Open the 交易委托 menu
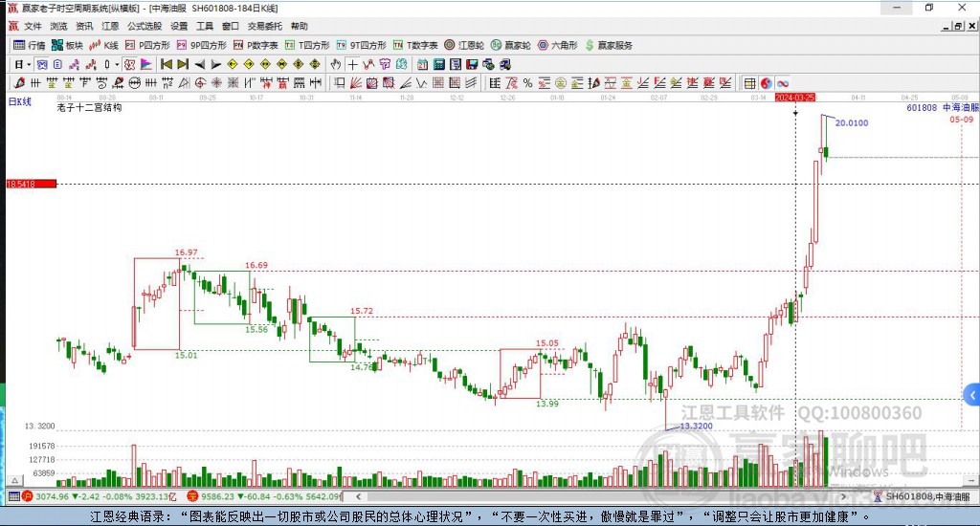Viewport: 980px width, 526px height. point(264,26)
